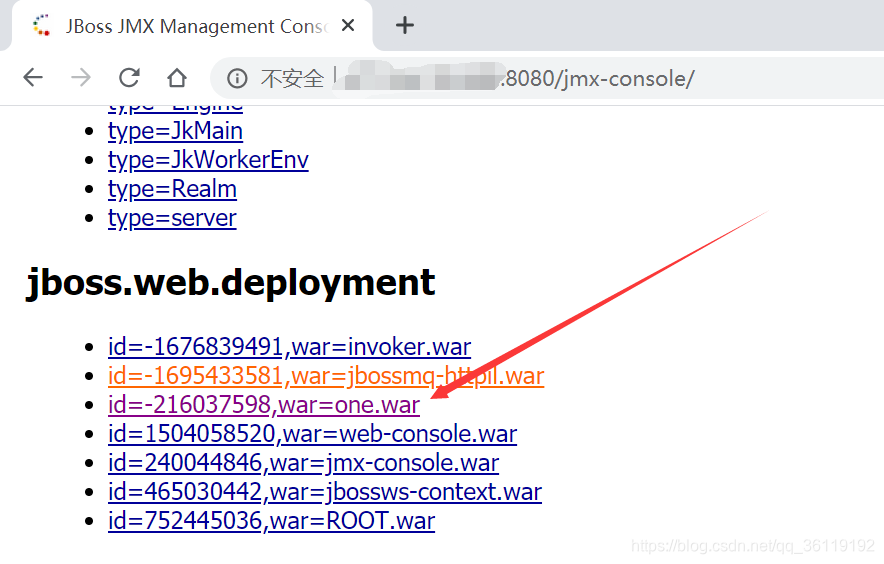
Task: Show site info for the not-secure icon
Action: coord(237,78)
